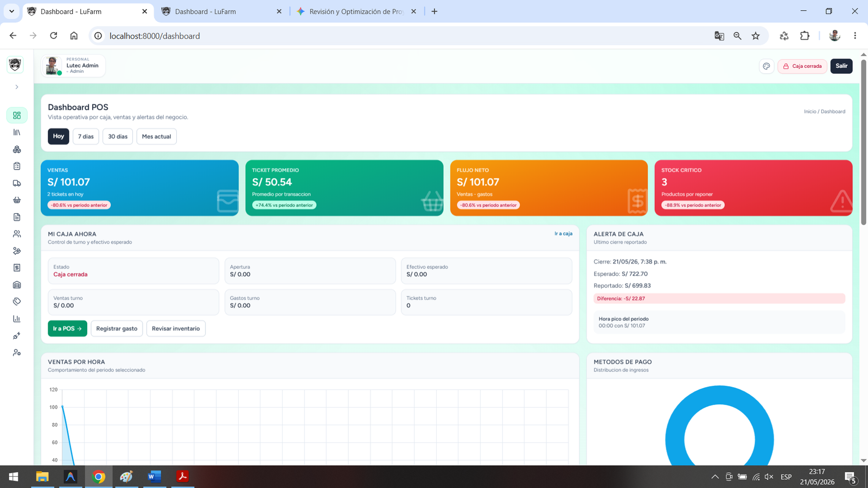Image resolution: width=868 pixels, height=488 pixels.
Task: Open the document page sidebar icon
Action: click(x=17, y=217)
